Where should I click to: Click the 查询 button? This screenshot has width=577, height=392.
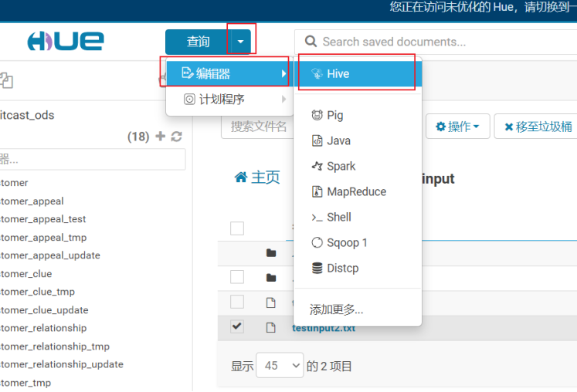tap(198, 42)
